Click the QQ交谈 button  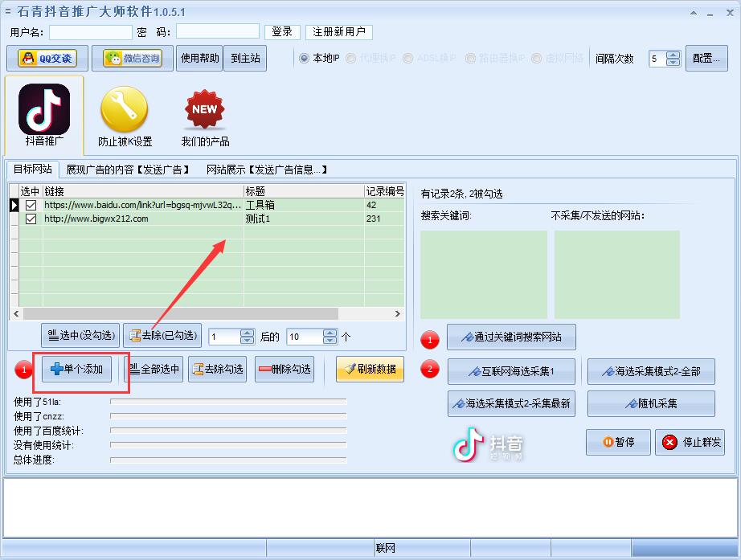pyautogui.click(x=47, y=58)
